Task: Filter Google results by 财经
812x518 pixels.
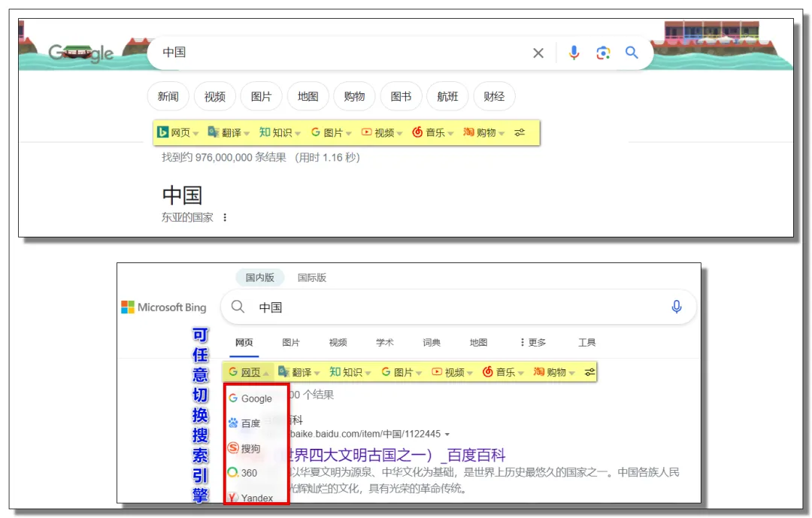Action: [x=494, y=96]
